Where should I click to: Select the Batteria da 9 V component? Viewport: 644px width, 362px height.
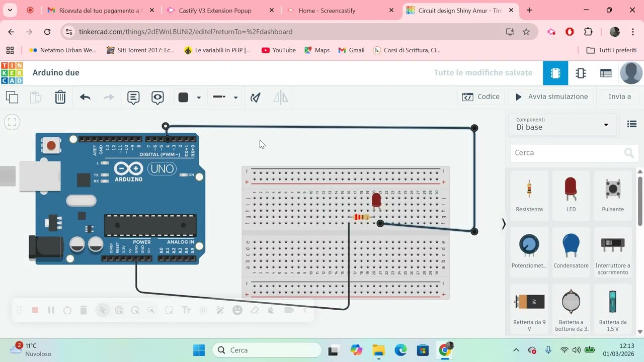pos(529,309)
